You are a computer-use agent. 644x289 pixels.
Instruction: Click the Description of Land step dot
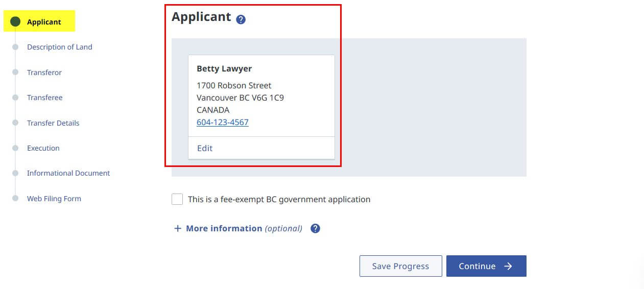15,47
